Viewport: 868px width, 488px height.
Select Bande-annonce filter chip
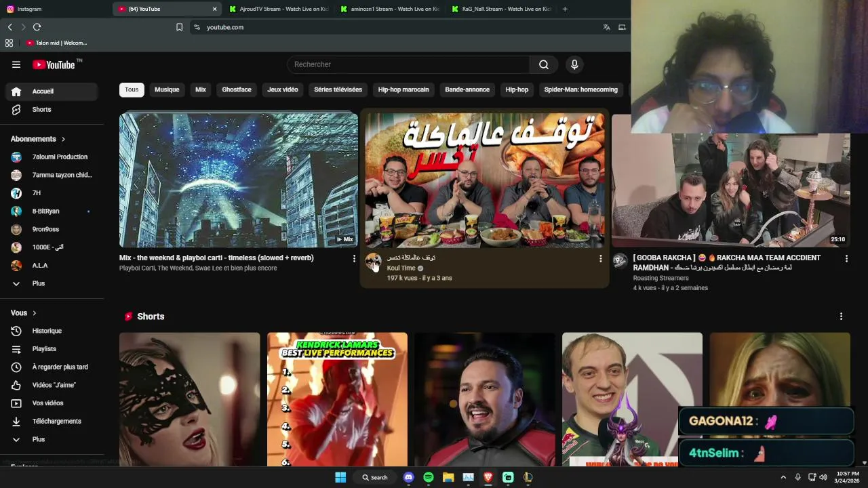coord(467,89)
